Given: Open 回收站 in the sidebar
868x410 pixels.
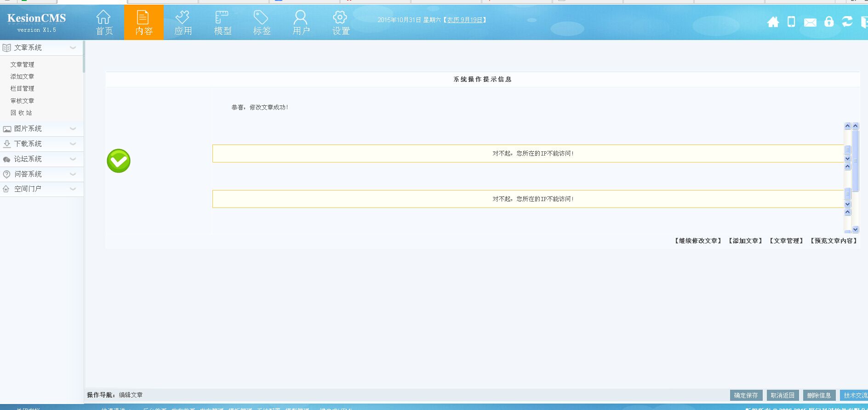Looking at the screenshot, I should (x=21, y=113).
